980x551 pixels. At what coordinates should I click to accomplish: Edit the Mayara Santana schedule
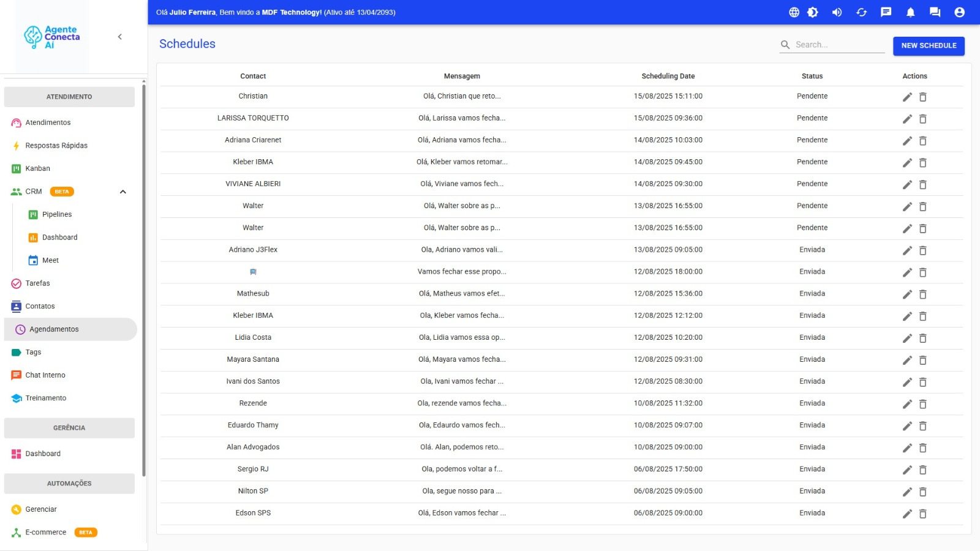click(907, 360)
